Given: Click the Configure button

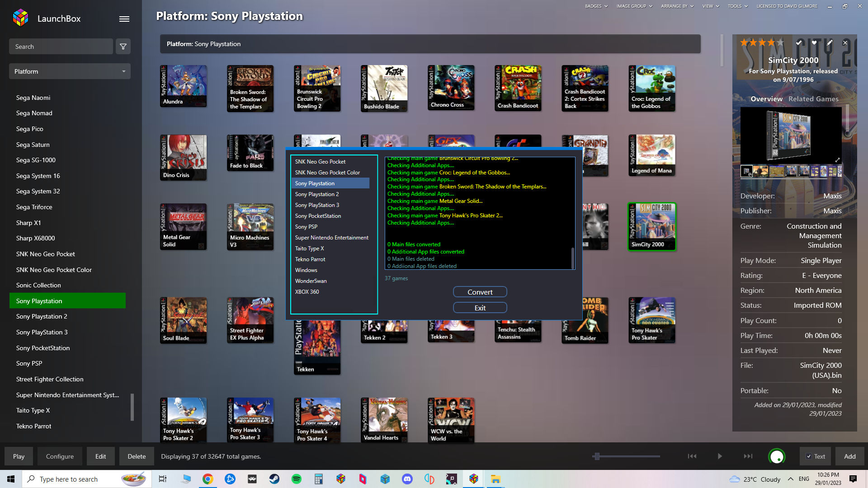Looking at the screenshot, I should 60,456.
